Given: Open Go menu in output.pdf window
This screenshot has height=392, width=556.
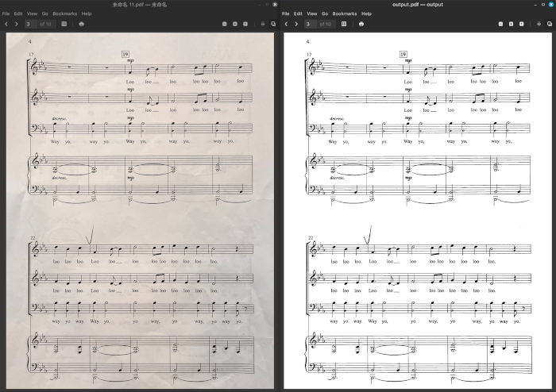Looking at the screenshot, I should (325, 13).
